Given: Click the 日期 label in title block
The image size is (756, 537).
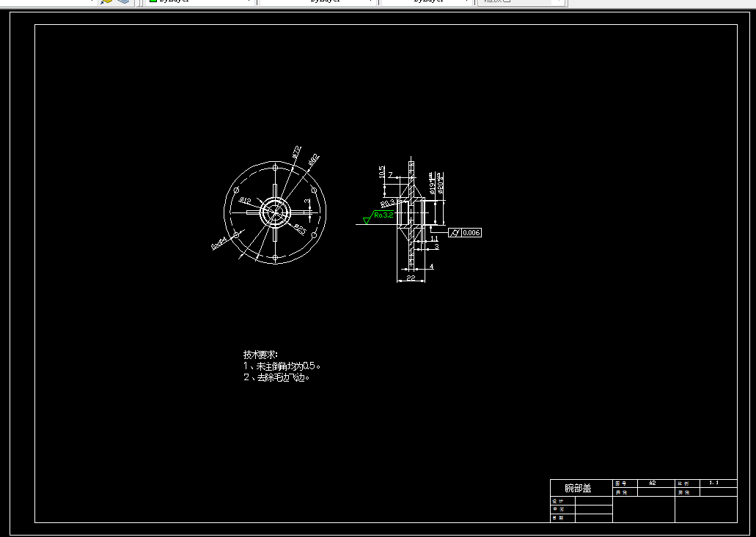Looking at the screenshot, I should click(x=558, y=518).
